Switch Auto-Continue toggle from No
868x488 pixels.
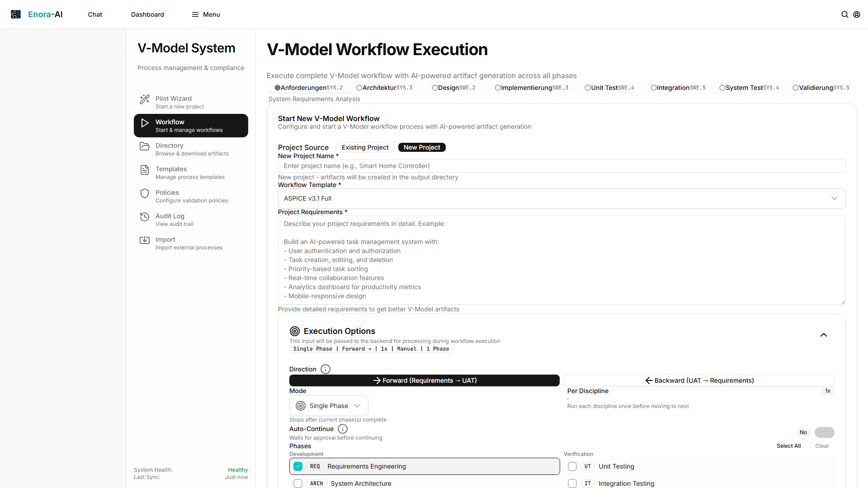(x=825, y=432)
